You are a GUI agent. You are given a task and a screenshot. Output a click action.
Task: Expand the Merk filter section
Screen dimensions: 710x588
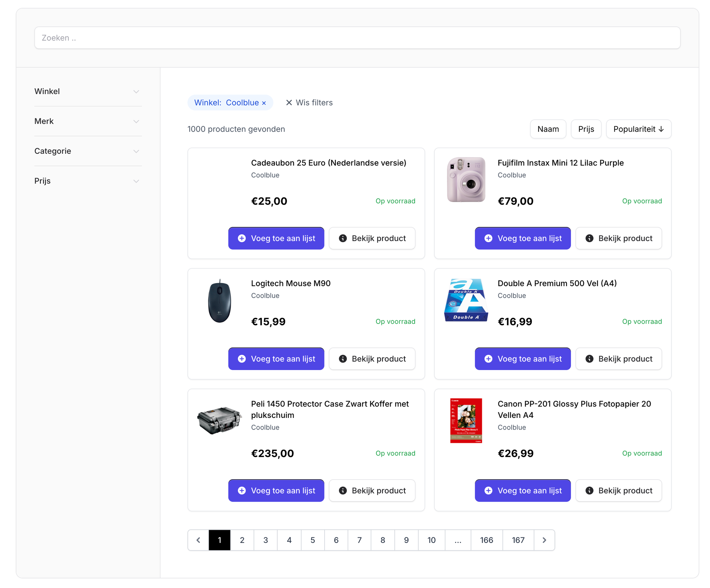coord(136,121)
